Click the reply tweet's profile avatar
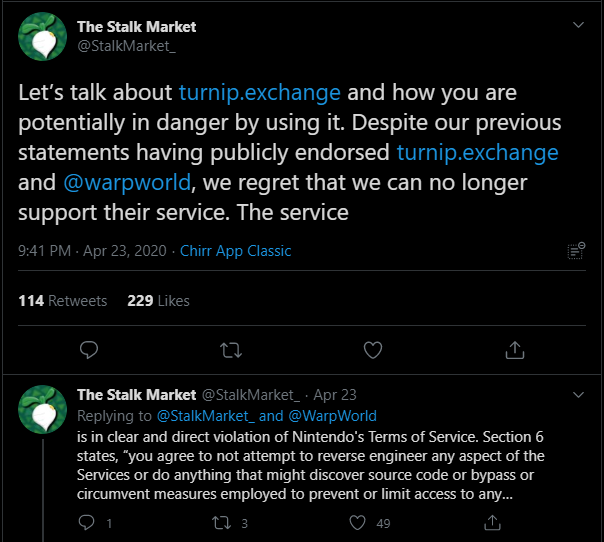This screenshot has height=542, width=604. [x=43, y=409]
